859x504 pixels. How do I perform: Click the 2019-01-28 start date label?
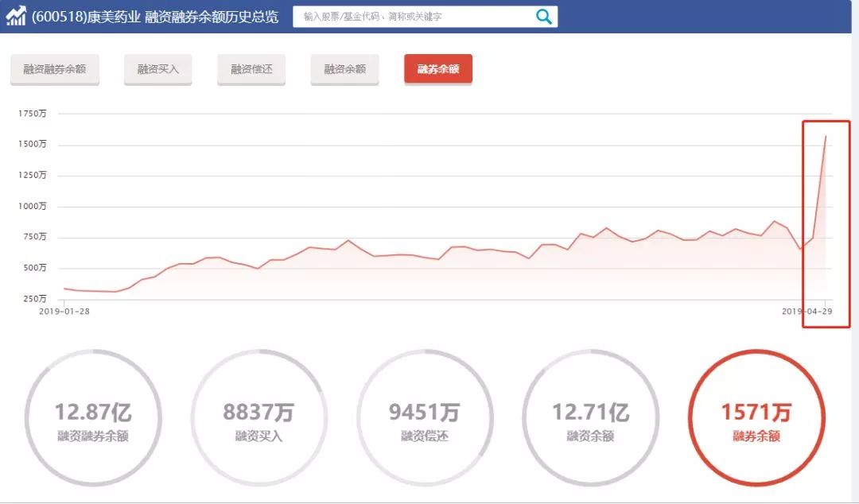click(64, 311)
